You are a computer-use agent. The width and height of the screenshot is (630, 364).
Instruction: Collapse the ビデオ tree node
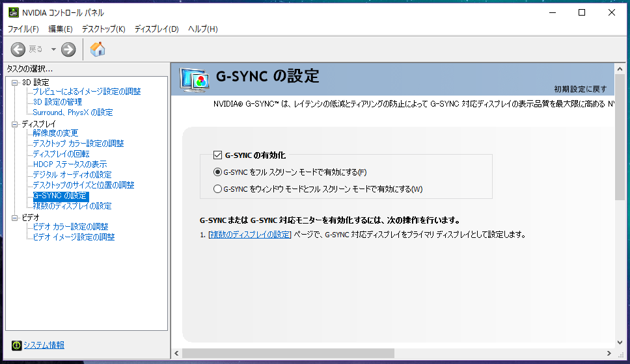[15, 218]
